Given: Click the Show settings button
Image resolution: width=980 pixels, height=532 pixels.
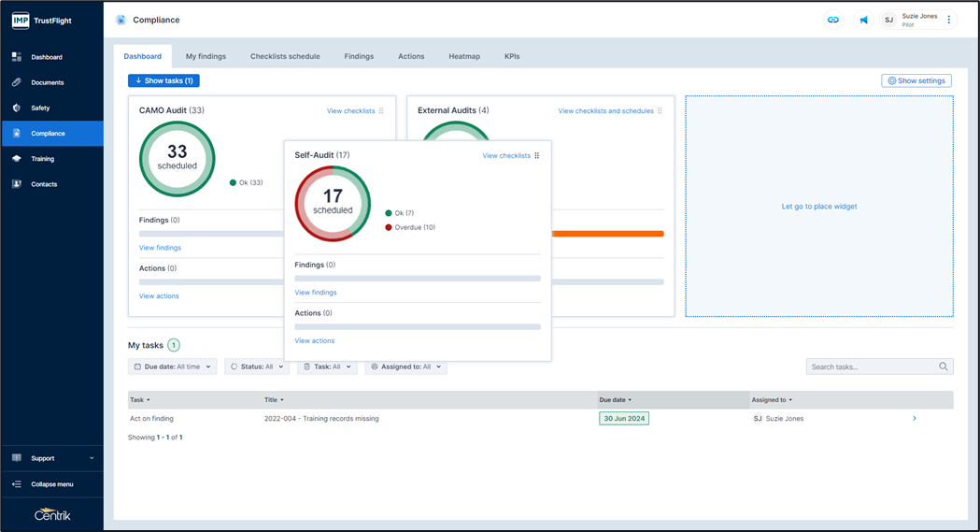Looking at the screenshot, I should [916, 80].
